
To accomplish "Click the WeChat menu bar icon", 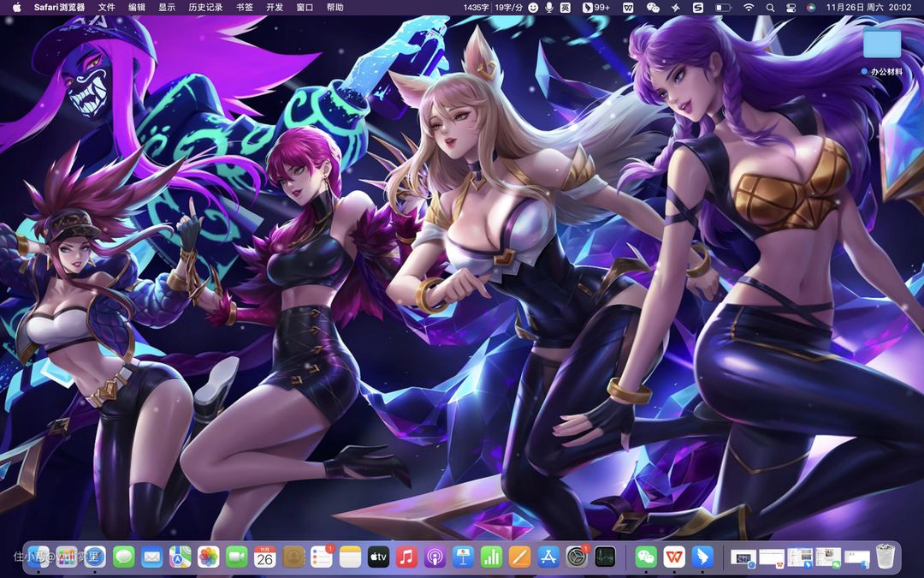I will point(653,7).
